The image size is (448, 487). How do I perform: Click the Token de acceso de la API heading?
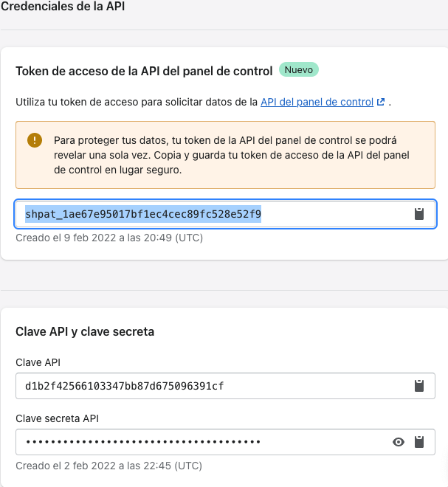[144, 71]
